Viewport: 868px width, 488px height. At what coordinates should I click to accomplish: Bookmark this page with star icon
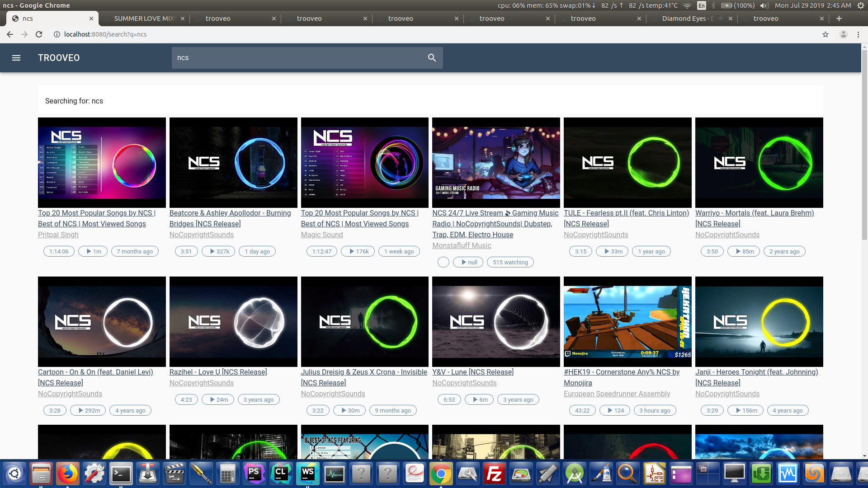pos(826,34)
